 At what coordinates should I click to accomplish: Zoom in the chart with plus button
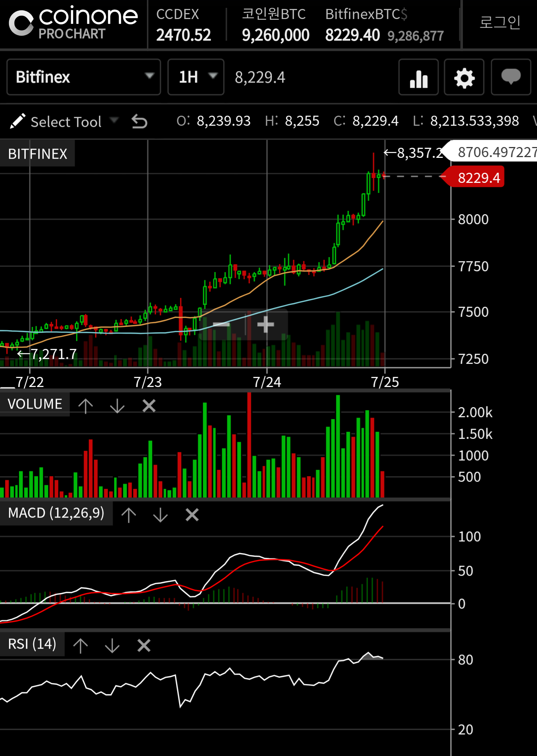pyautogui.click(x=266, y=324)
